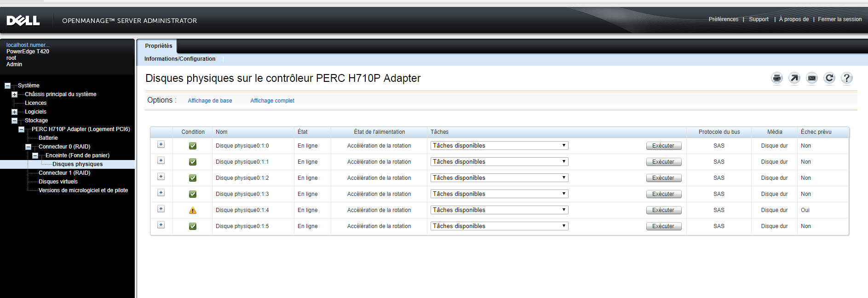Open tasks dropdown for Disque physique0:1:2
868x298 pixels.
tap(499, 178)
